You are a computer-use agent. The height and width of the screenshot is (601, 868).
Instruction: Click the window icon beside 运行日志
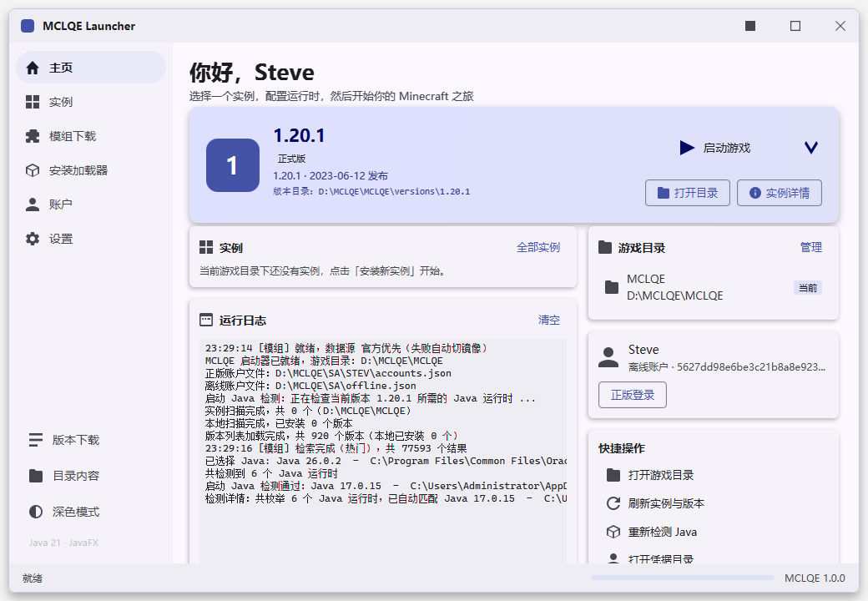click(206, 320)
